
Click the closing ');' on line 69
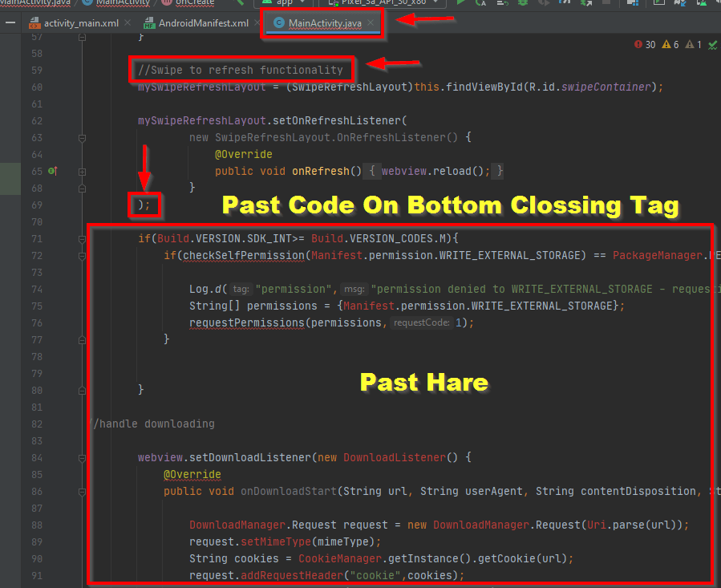pyautogui.click(x=144, y=205)
